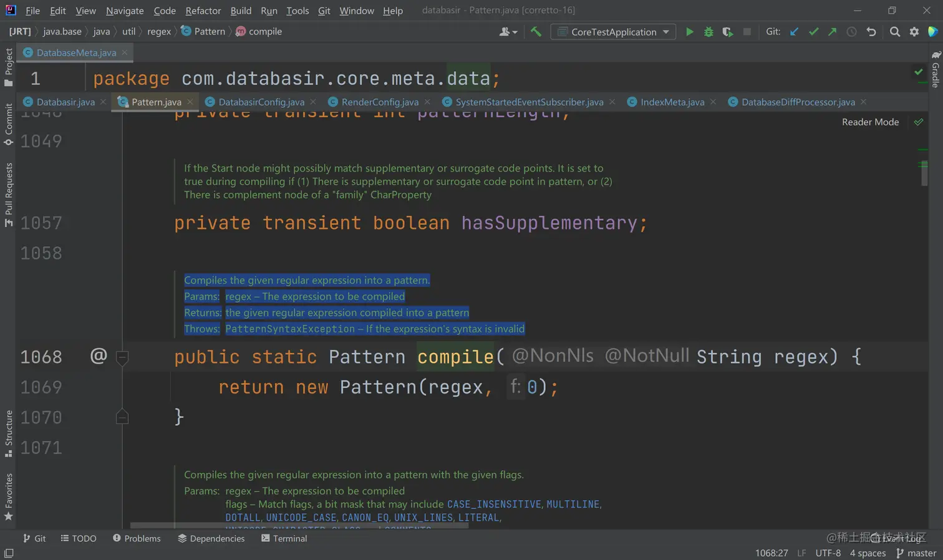Click the Stop process icon
This screenshot has height=560, width=943.
coord(747,32)
